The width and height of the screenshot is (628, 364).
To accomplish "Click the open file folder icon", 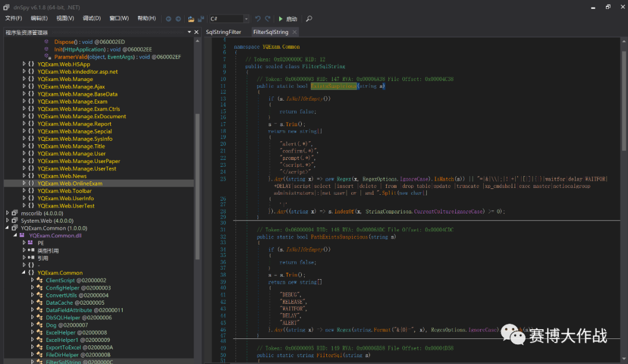I will click(x=191, y=19).
